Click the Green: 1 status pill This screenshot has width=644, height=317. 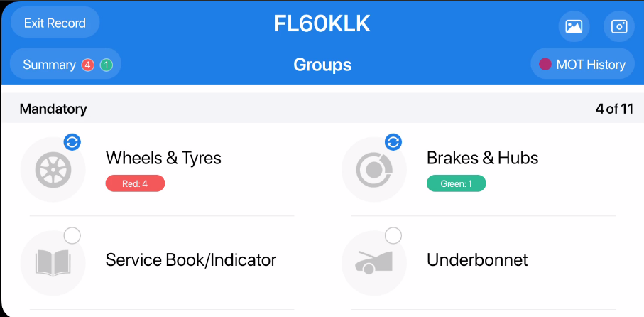click(x=456, y=183)
